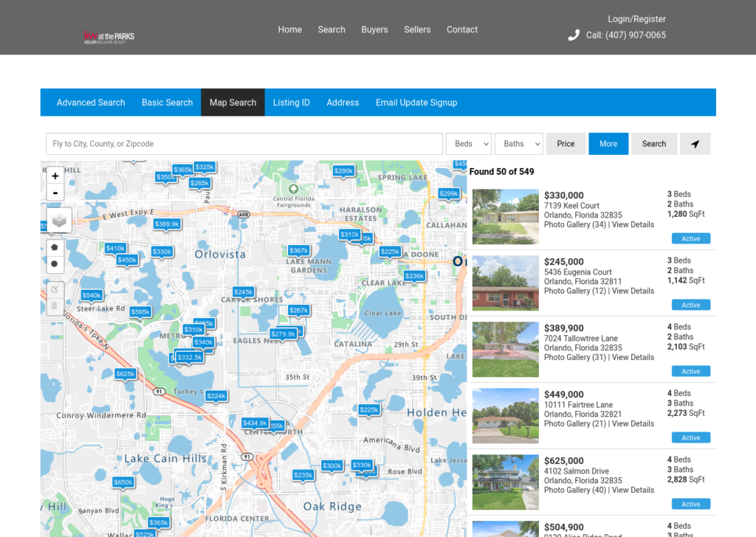756x537 pixels.
Task: Select the $224k map marker
Action: 216,396
